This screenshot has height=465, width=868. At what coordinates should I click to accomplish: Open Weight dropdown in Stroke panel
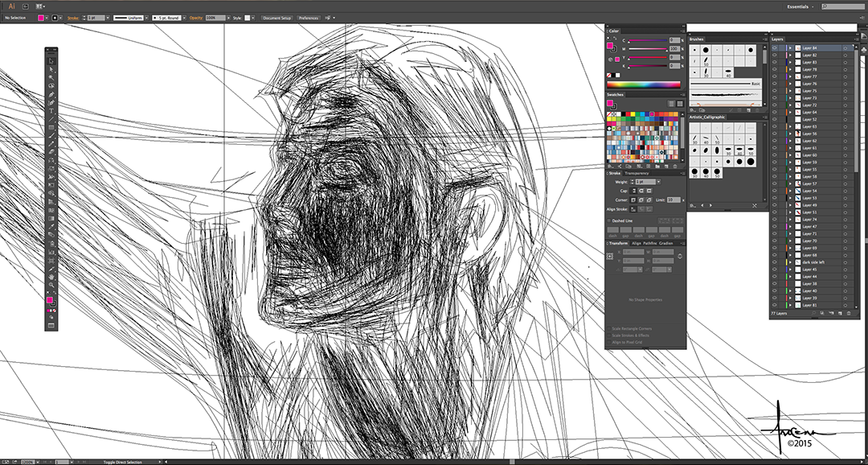pyautogui.click(x=658, y=182)
